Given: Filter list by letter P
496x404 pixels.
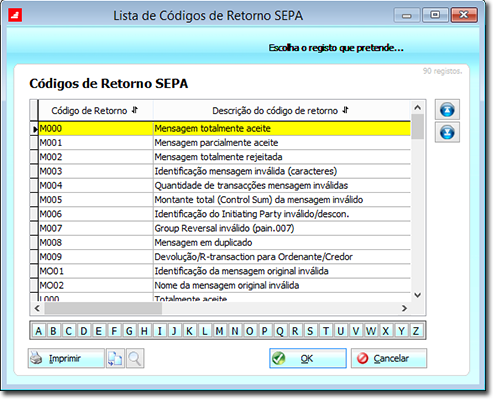Looking at the screenshot, I should (x=265, y=331).
